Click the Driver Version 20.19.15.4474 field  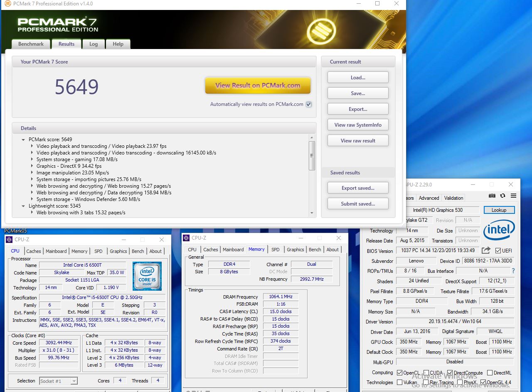[455, 321]
